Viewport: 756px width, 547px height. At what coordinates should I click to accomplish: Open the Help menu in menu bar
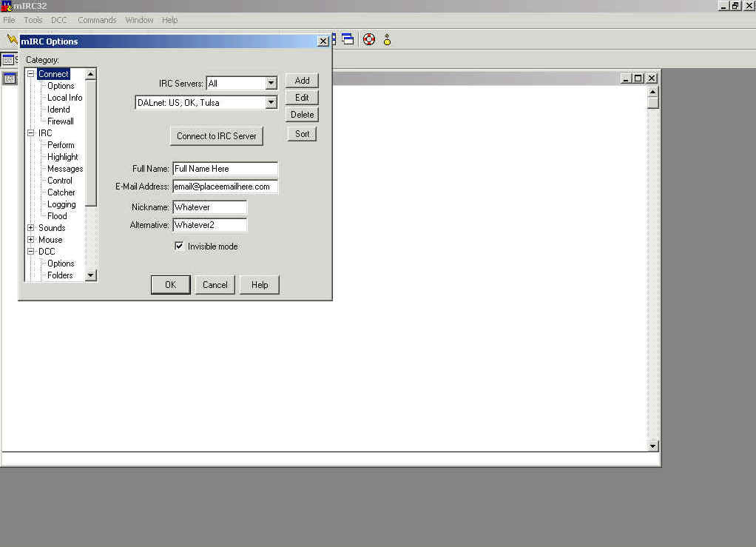(x=169, y=20)
